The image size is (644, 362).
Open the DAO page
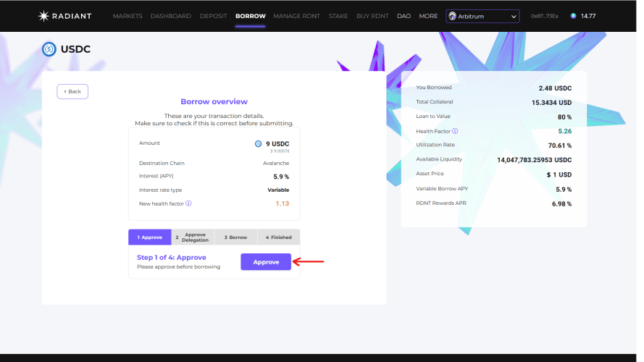pos(403,16)
